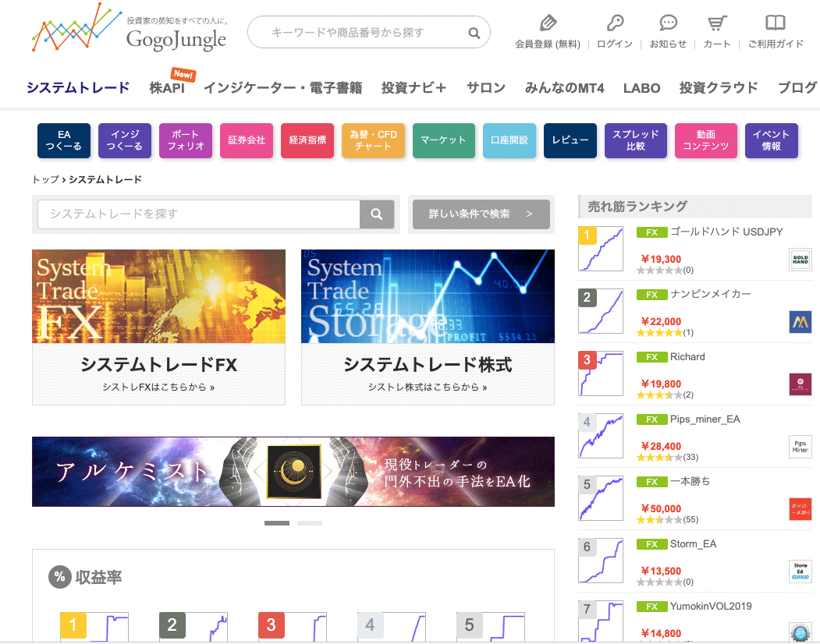Screen dimensions: 820x644
Task: Click the login key icon
Action: point(615,23)
